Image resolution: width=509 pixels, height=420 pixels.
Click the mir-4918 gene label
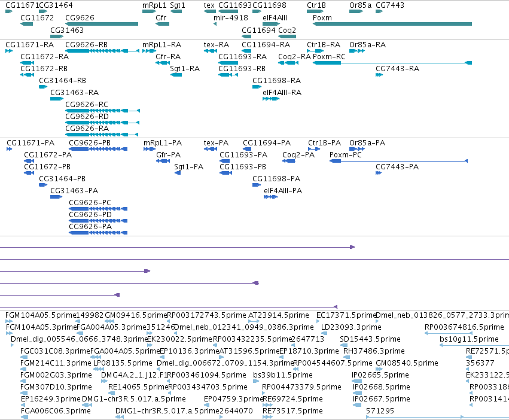tap(231, 17)
